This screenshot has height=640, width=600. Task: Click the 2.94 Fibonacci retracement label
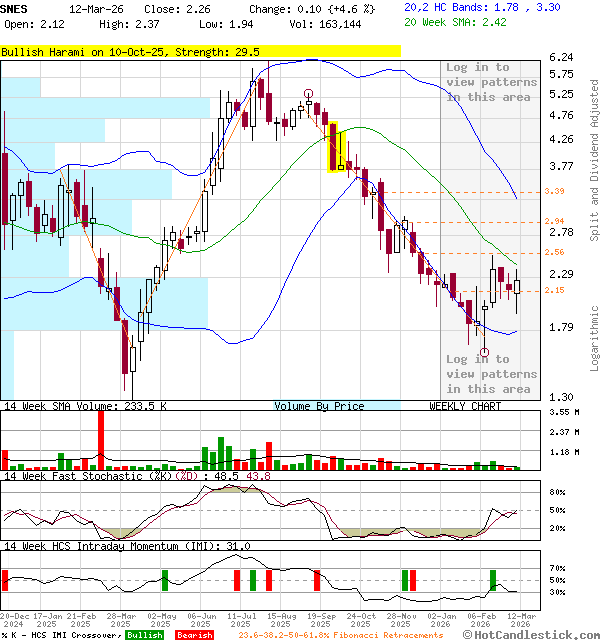tap(555, 221)
